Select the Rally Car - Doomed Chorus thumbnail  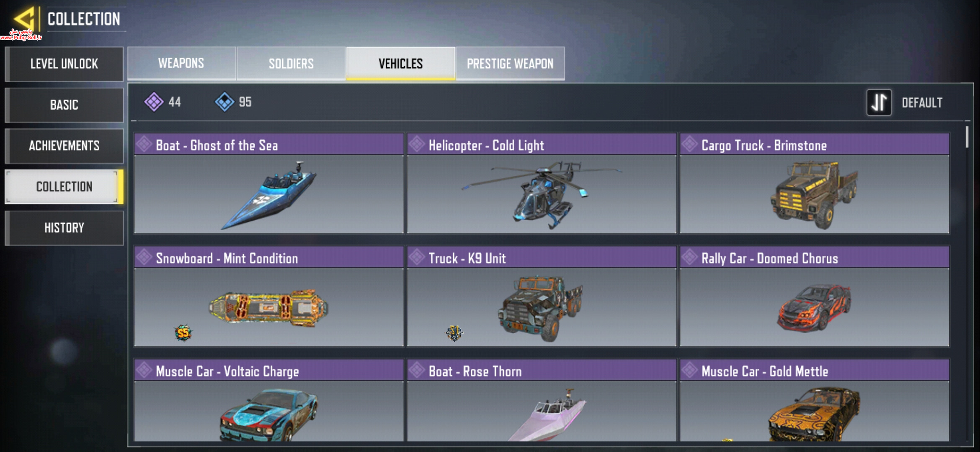click(815, 307)
